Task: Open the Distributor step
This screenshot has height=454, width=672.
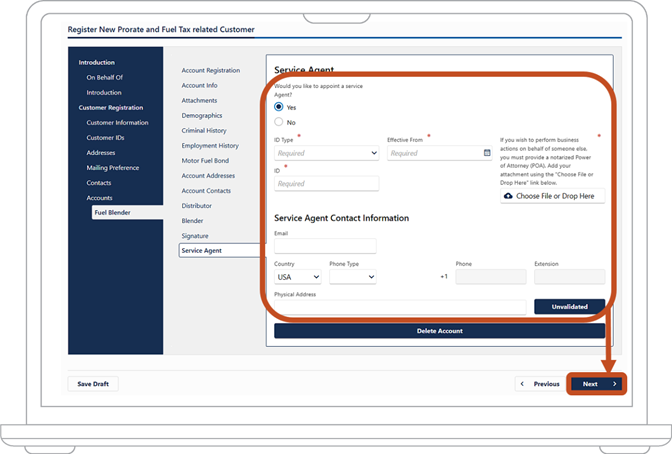Action: (196, 206)
